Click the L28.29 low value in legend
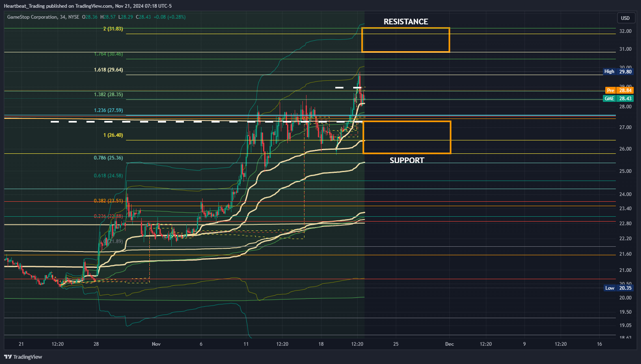 click(x=126, y=17)
